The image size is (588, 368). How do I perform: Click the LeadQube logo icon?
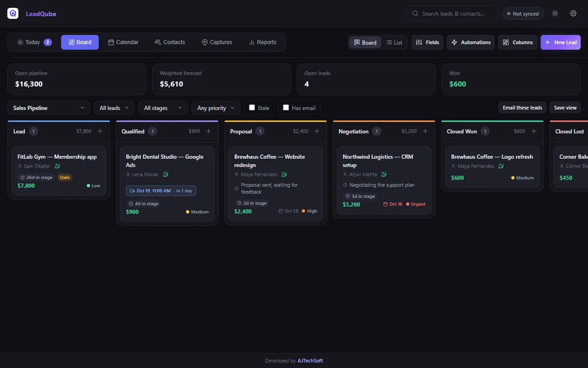(13, 13)
